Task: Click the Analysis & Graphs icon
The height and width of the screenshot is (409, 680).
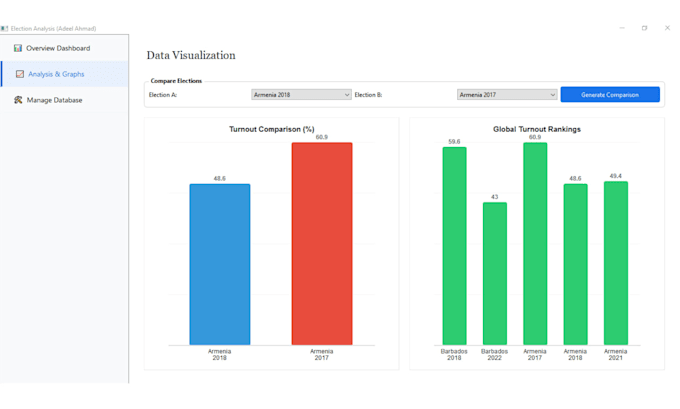Action: 20,74
